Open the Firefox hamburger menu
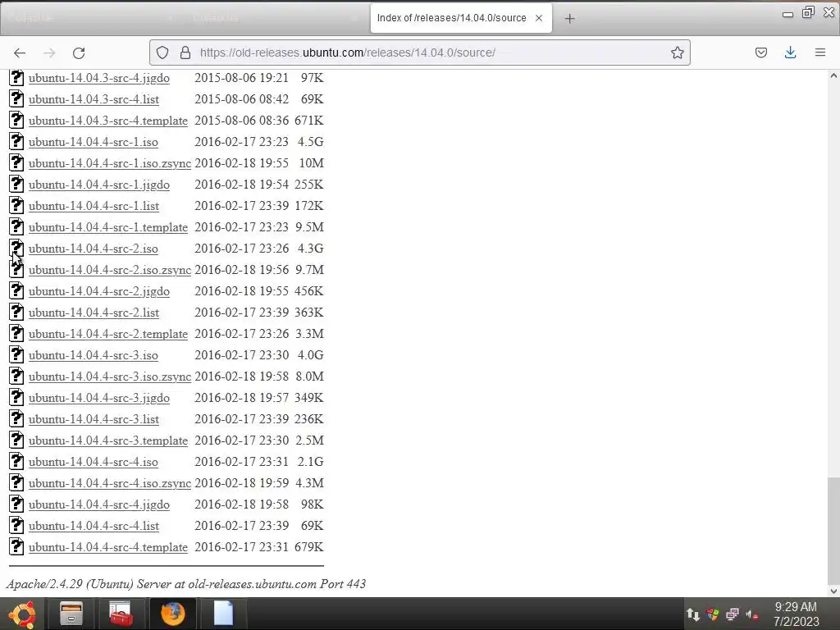 tap(820, 52)
